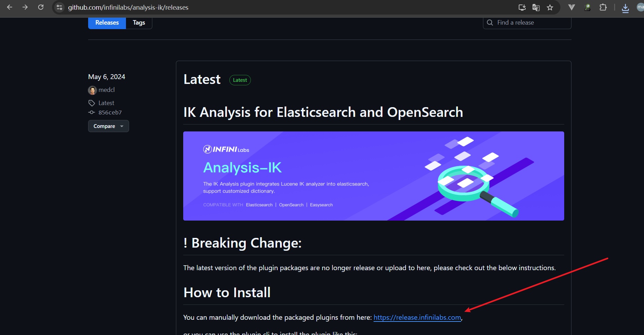
Task: Click medcl's avatar image
Action: pyautogui.click(x=92, y=90)
